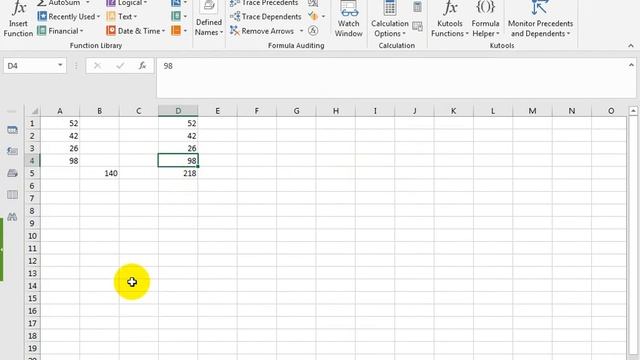This screenshot has width=640, height=360.
Task: Click the fx button beside formula bar
Action: click(142, 66)
